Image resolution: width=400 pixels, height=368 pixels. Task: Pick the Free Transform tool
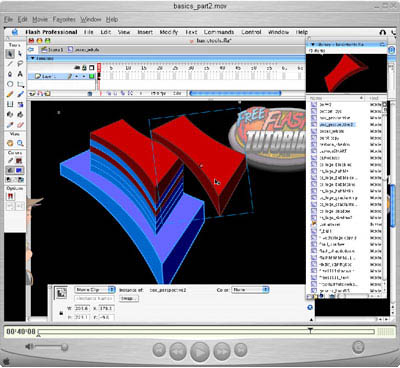click(x=10, y=105)
